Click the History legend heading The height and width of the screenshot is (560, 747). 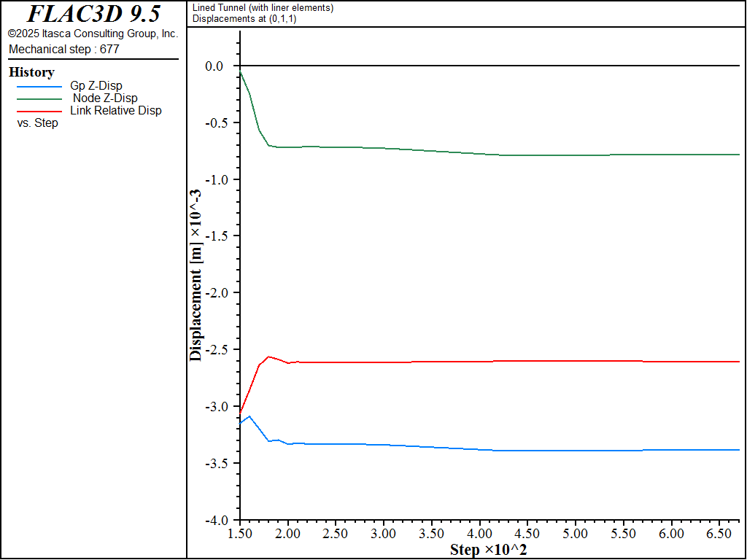click(x=31, y=72)
